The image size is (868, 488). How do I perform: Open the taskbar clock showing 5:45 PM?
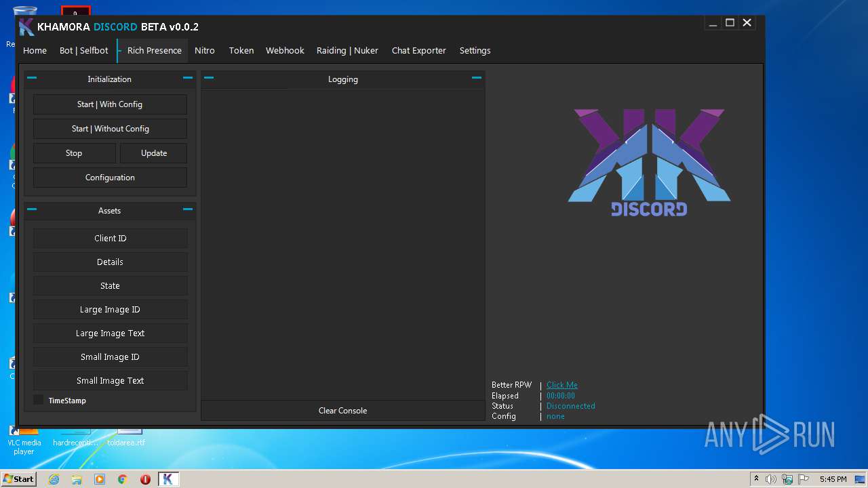833,479
